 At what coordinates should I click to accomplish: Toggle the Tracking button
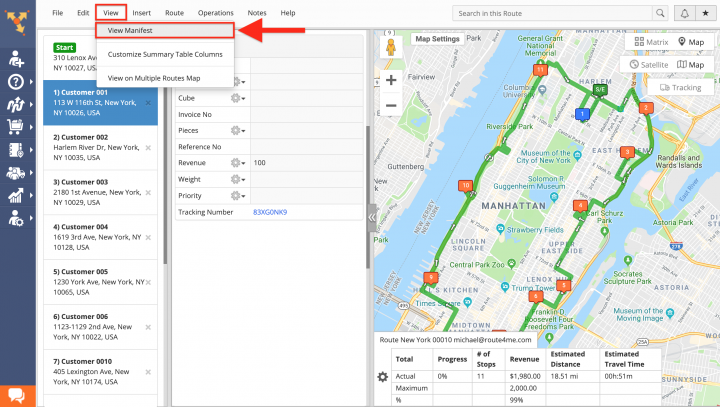click(681, 87)
